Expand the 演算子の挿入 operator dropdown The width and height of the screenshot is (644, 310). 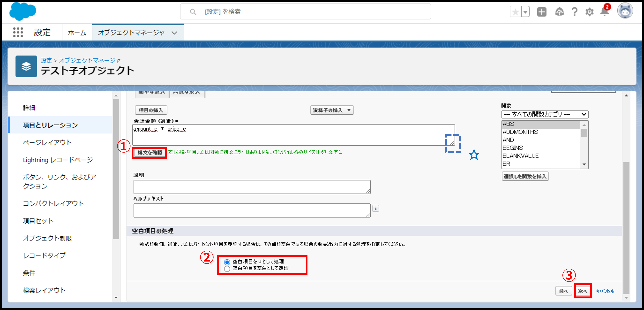point(332,110)
